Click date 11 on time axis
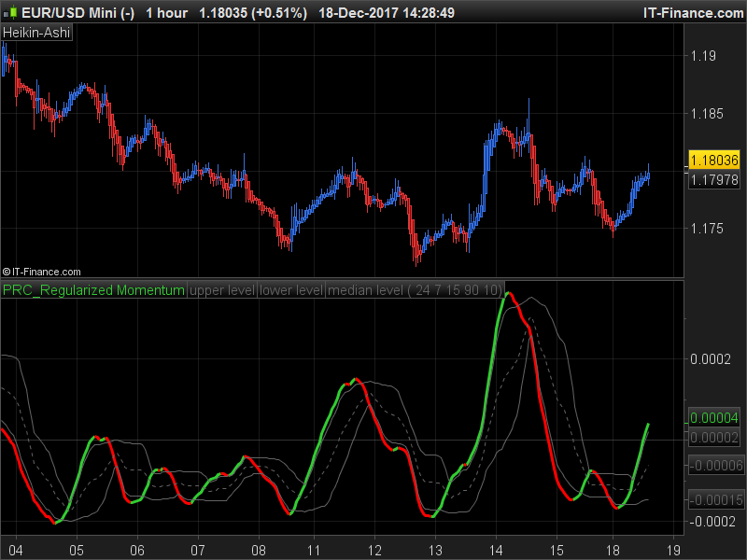The width and height of the screenshot is (747, 560). (x=314, y=551)
